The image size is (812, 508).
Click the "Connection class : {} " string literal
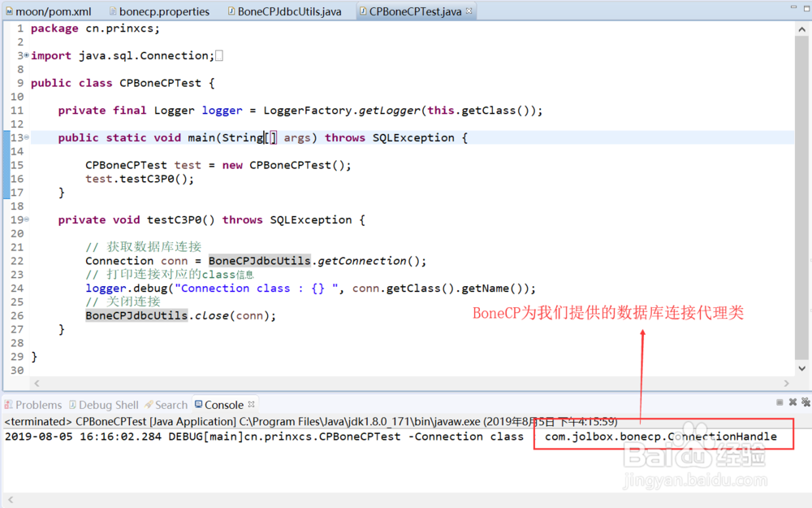[257, 289]
